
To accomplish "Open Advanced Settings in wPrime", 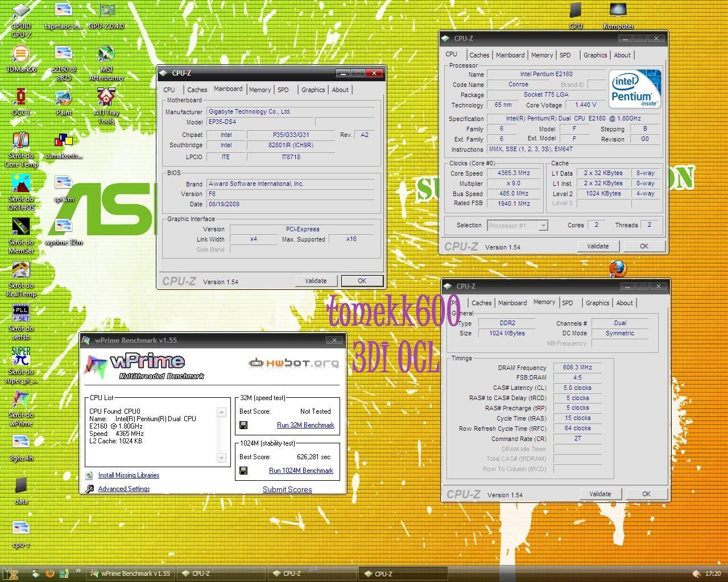I will coord(124,489).
